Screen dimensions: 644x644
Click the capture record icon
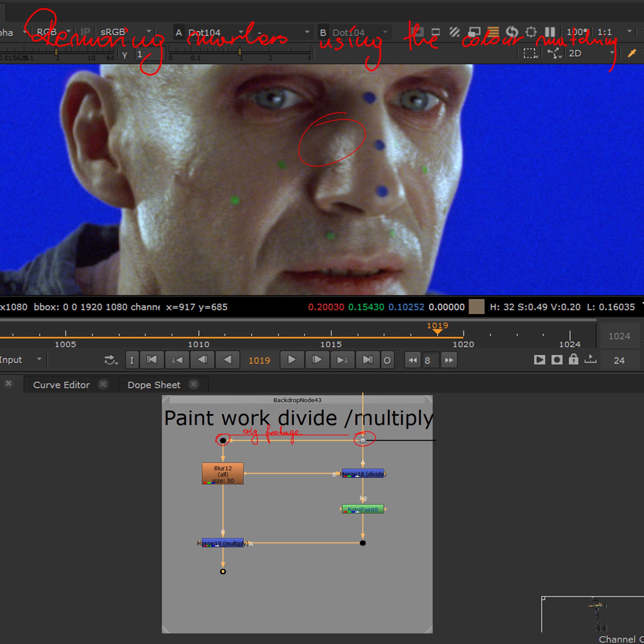point(557,360)
